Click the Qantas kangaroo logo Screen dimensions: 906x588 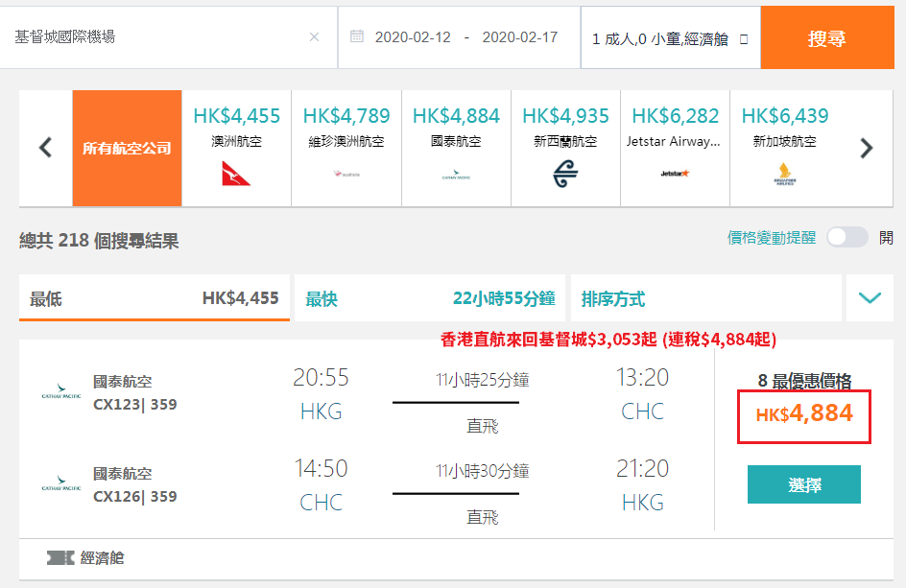coord(236,174)
